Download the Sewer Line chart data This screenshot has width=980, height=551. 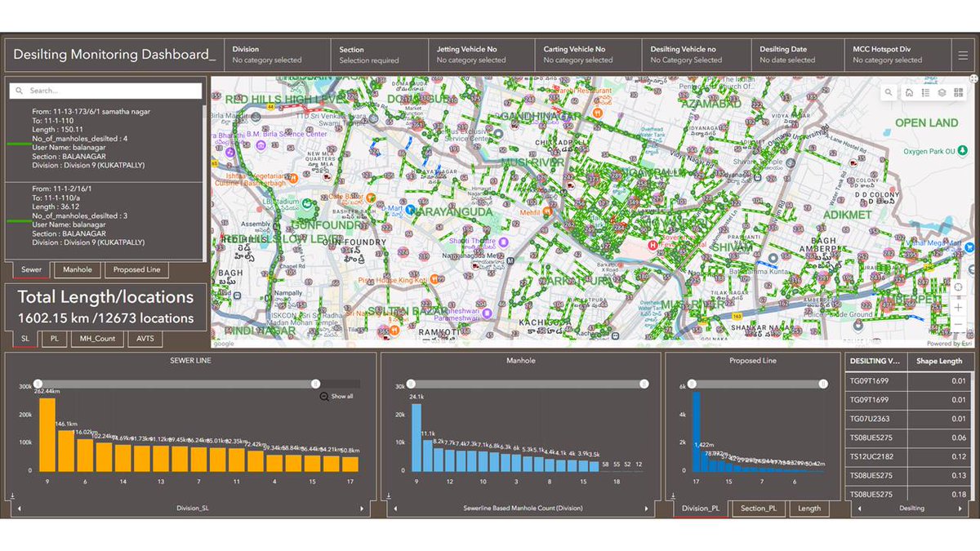[x=12, y=495]
